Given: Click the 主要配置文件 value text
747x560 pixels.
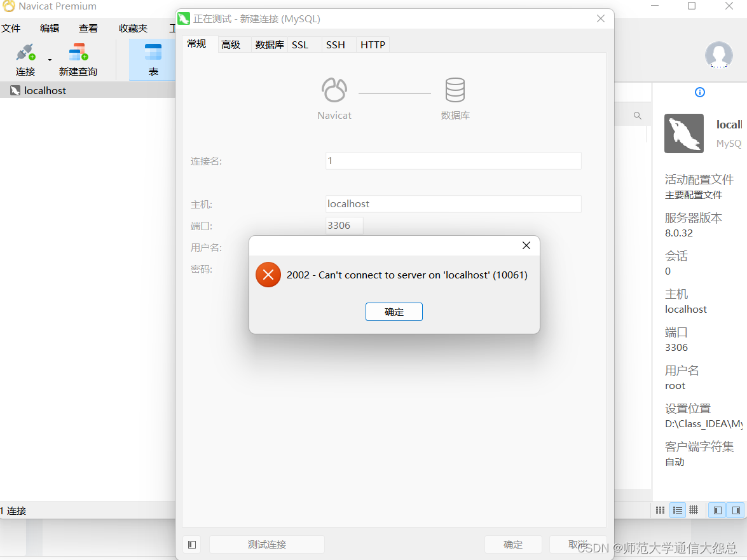Looking at the screenshot, I should pyautogui.click(x=694, y=195).
